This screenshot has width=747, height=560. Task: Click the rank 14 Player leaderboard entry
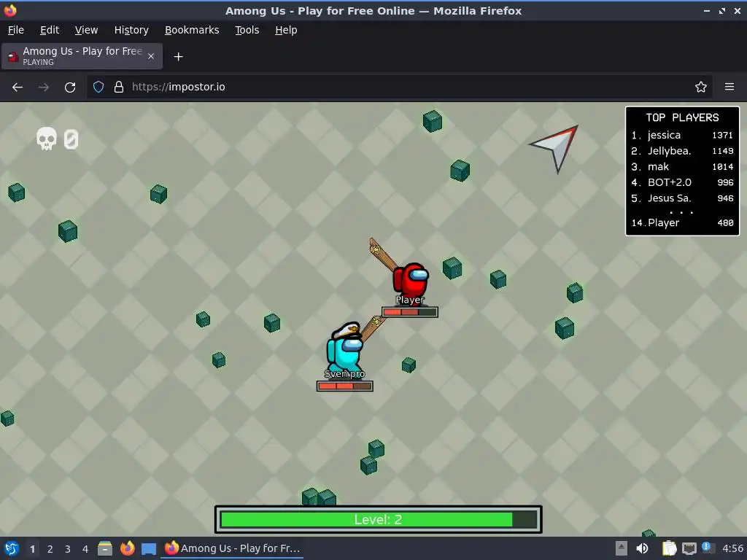click(x=682, y=223)
